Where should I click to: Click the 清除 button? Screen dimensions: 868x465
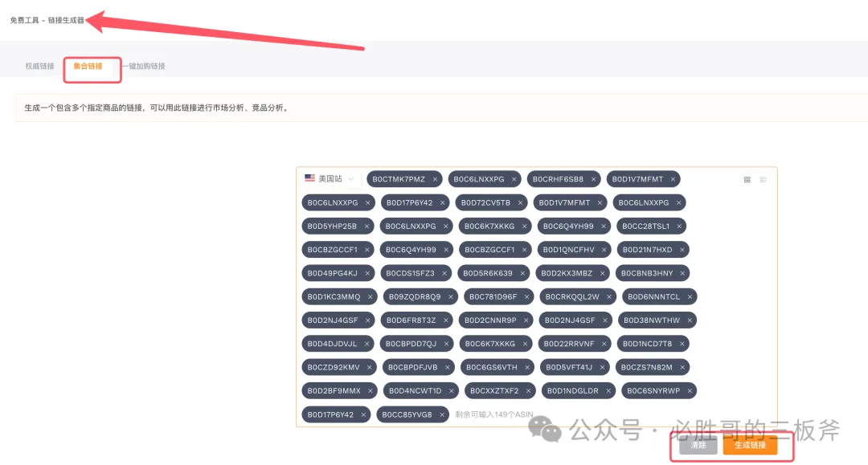[x=698, y=445]
